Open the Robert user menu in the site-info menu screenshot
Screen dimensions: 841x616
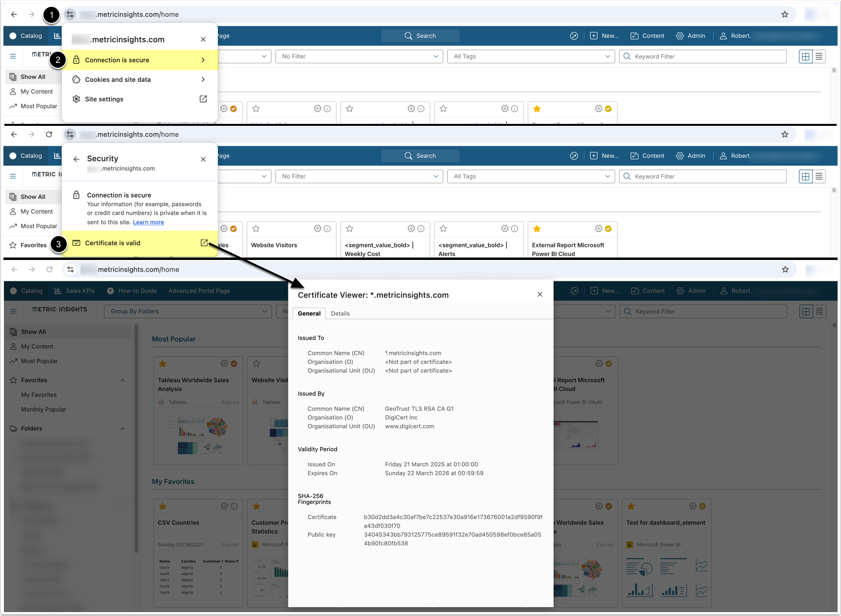point(736,36)
